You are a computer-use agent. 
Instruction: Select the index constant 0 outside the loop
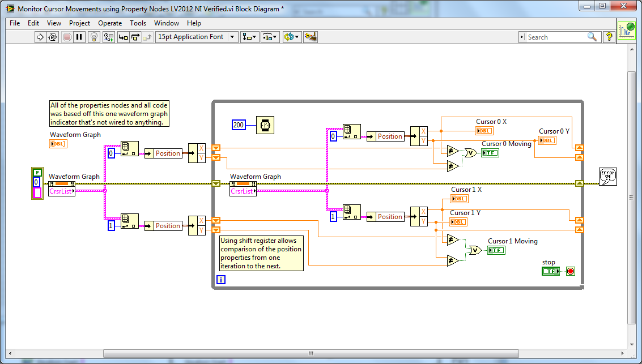click(x=111, y=153)
